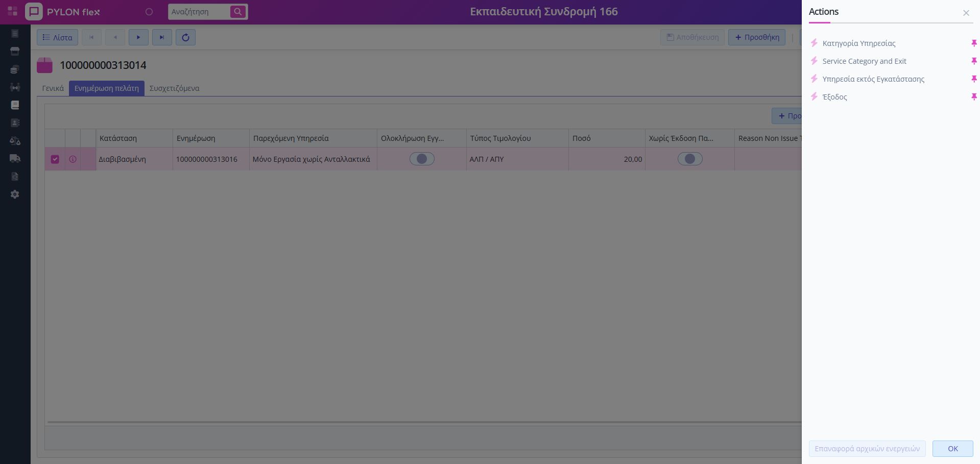Open the apps grid menu icon

pyautogui.click(x=12, y=11)
